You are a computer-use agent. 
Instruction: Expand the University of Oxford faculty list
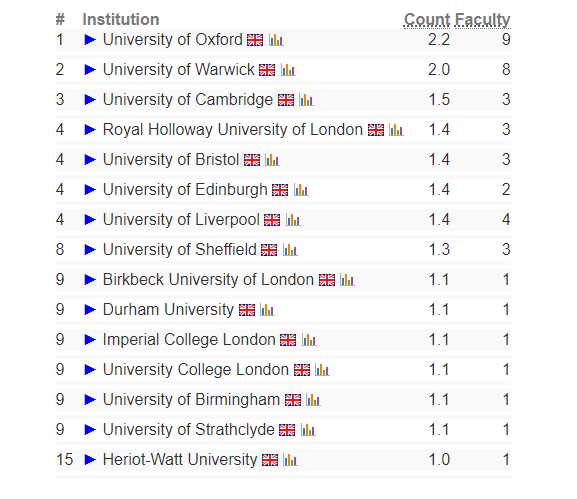tap(90, 39)
